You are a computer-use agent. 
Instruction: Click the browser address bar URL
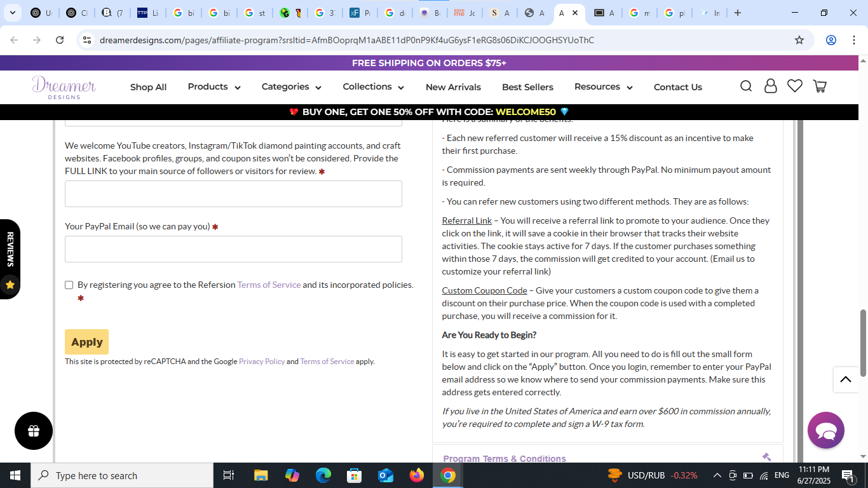(x=347, y=40)
